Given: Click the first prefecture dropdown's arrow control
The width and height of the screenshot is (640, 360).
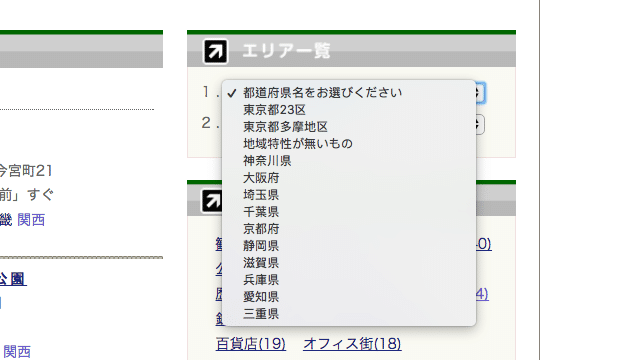Looking at the screenshot, I should click(x=480, y=93).
